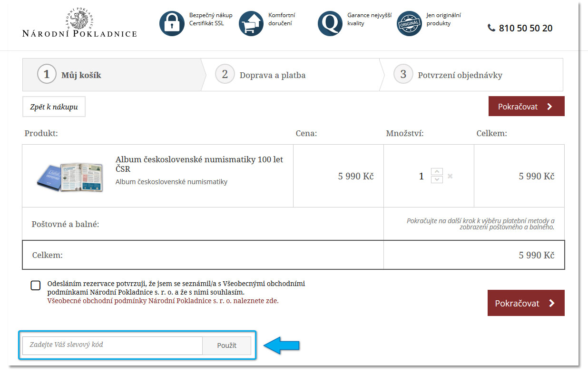Open the album product thumbnail
The width and height of the screenshot is (588, 375).
(70, 177)
